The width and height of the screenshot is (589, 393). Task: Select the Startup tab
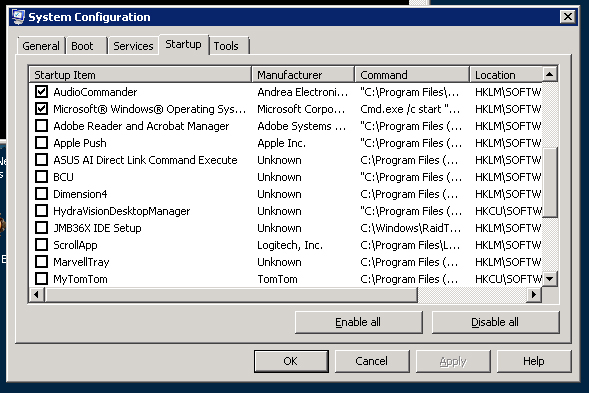[183, 44]
